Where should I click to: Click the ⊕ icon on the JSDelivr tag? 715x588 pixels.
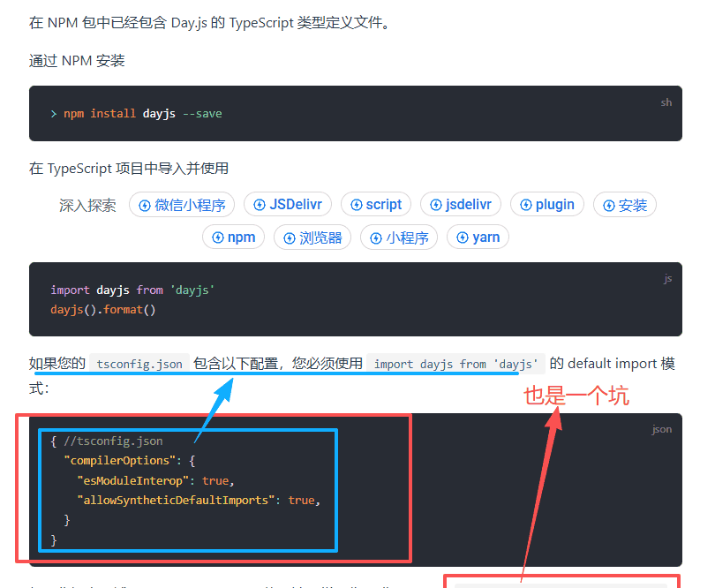point(261,204)
